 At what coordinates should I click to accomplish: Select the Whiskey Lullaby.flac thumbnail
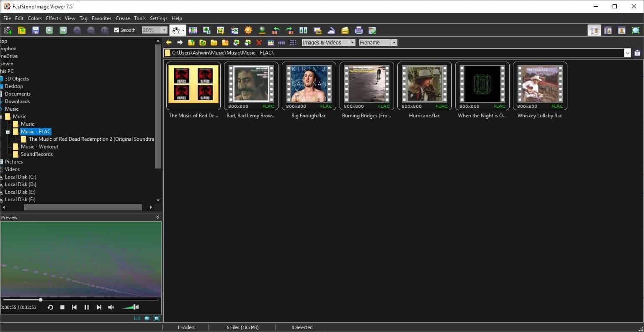[540, 86]
